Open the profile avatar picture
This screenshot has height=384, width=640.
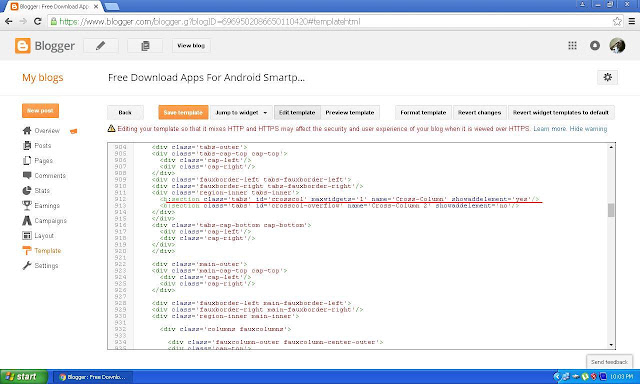coord(617,45)
